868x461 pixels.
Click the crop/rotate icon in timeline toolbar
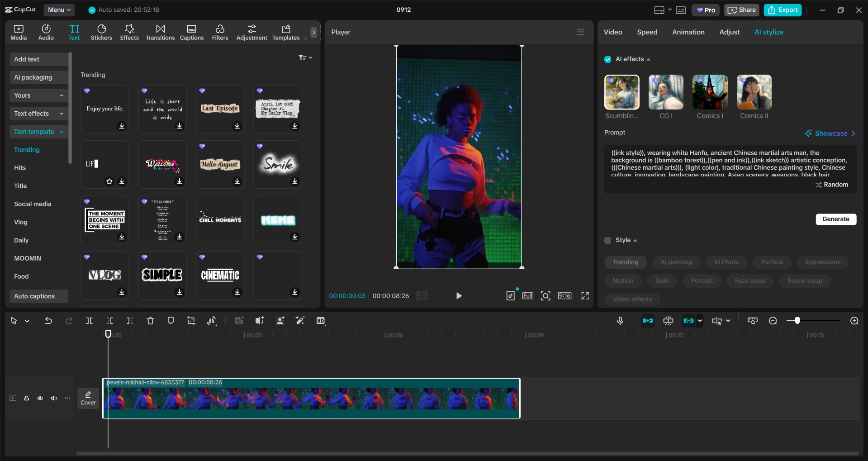191,321
